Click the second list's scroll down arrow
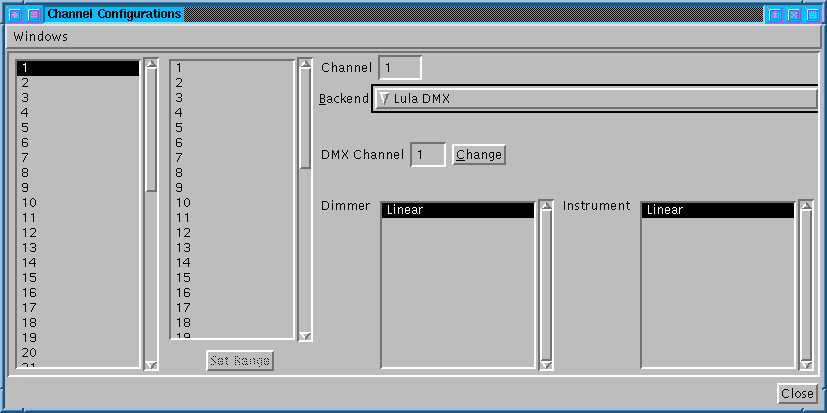This screenshot has height=413, width=827. tap(306, 336)
